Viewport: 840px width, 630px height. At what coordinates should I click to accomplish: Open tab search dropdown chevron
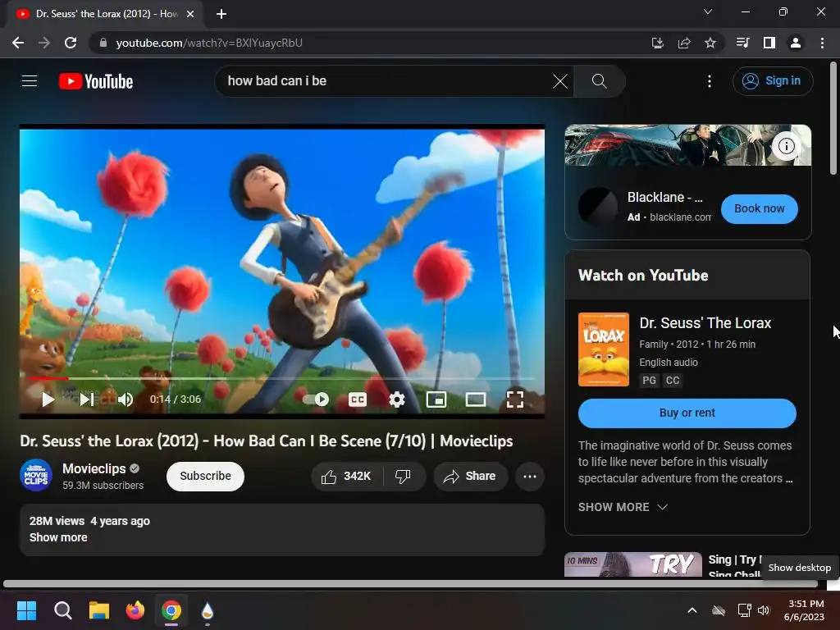click(x=708, y=11)
